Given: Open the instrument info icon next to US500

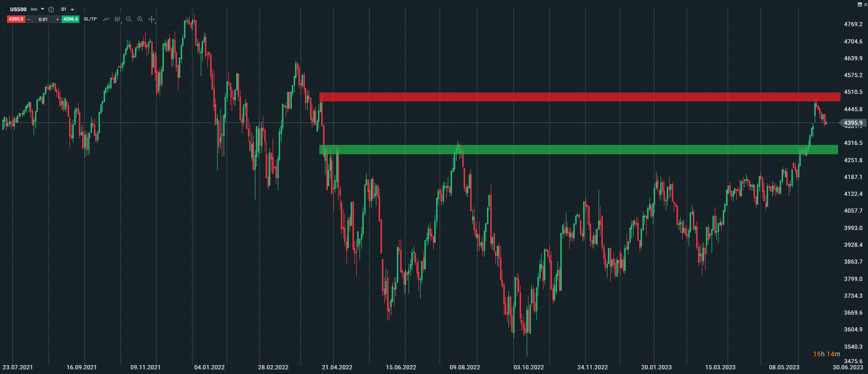Looking at the screenshot, I should click(x=51, y=9).
